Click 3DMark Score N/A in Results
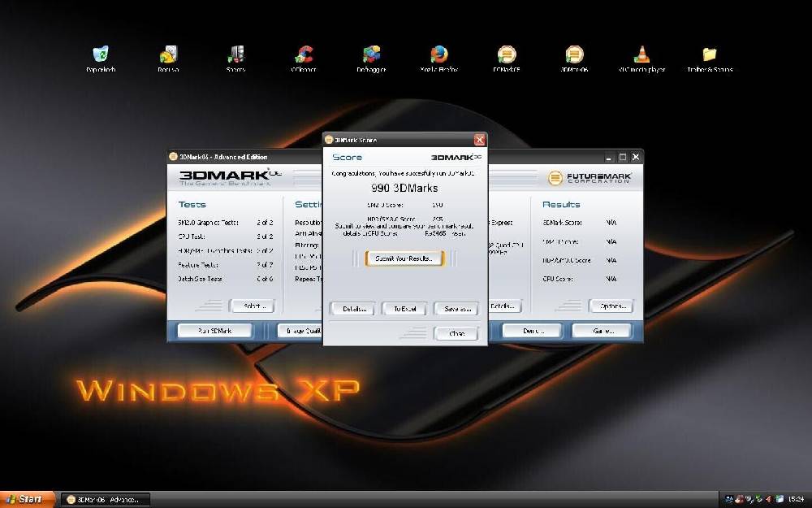The image size is (812, 508). [x=580, y=223]
